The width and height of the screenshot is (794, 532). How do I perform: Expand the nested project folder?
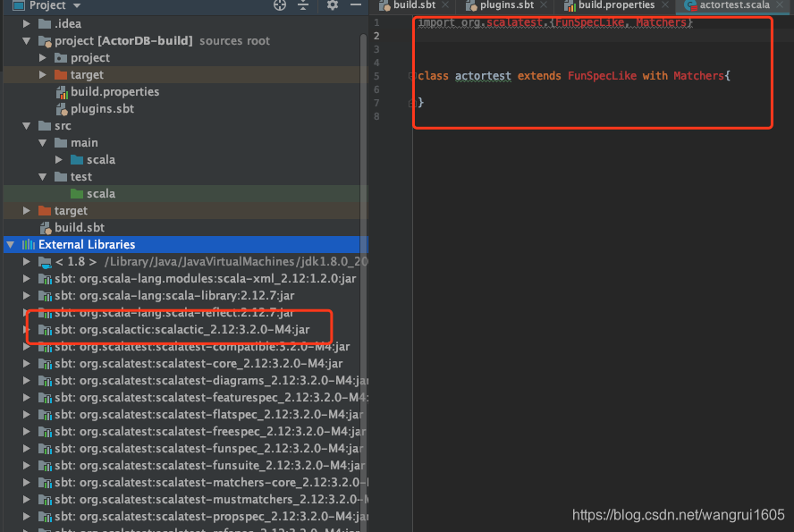pyautogui.click(x=43, y=58)
